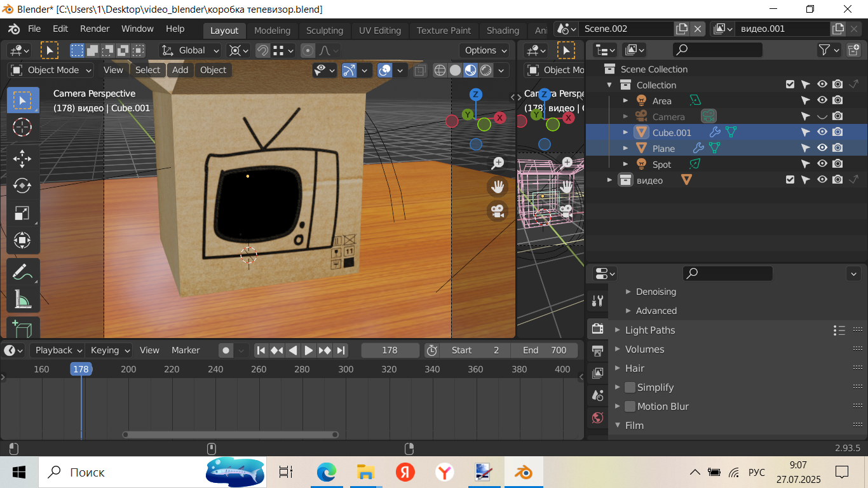868x488 pixels.
Task: Expand the Light Paths panel
Action: [x=649, y=330]
